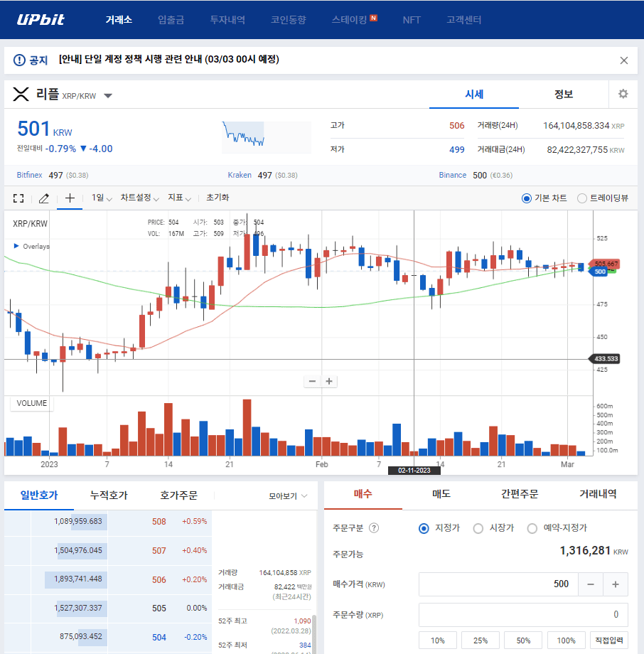Click the UPbit logo
This screenshot has height=654, width=644.
(x=41, y=19)
